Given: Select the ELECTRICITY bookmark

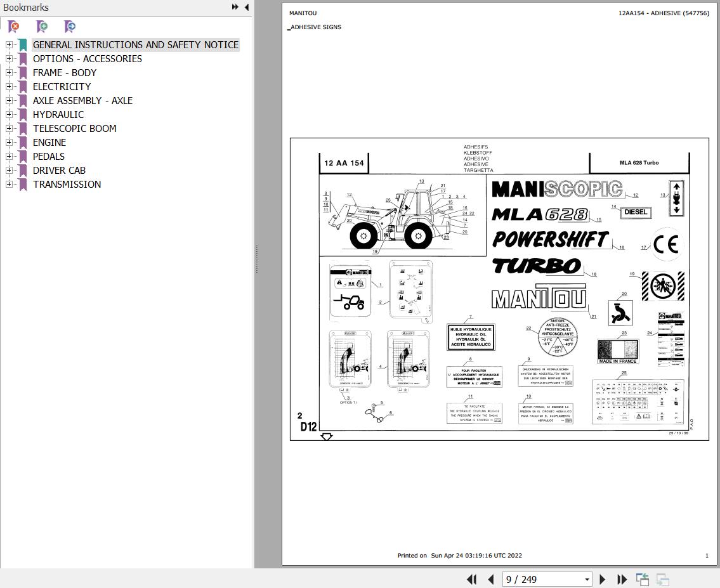Looking at the screenshot, I should (62, 86).
